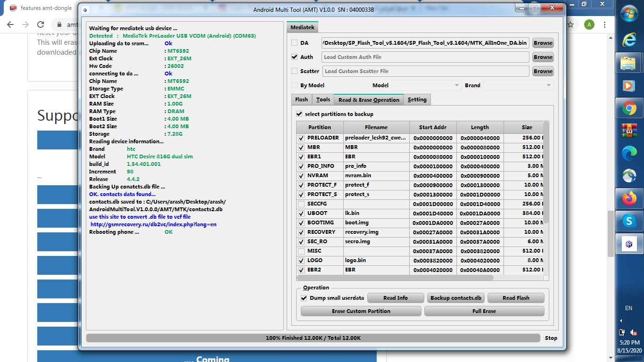The height and width of the screenshot is (362, 644).
Task: Switch to Google Chrome in the taskbar
Action: click(629, 108)
